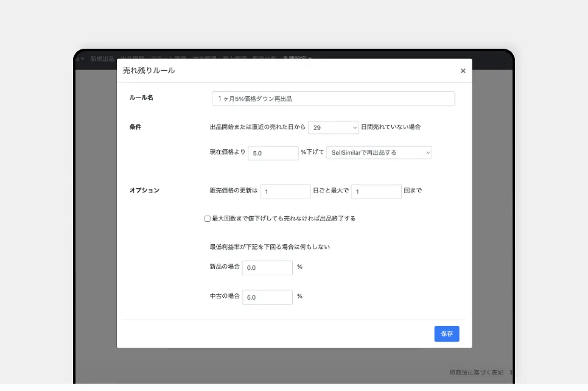The height and width of the screenshot is (391, 588).
Task: Click the ルール名 text field
Action: click(333, 99)
